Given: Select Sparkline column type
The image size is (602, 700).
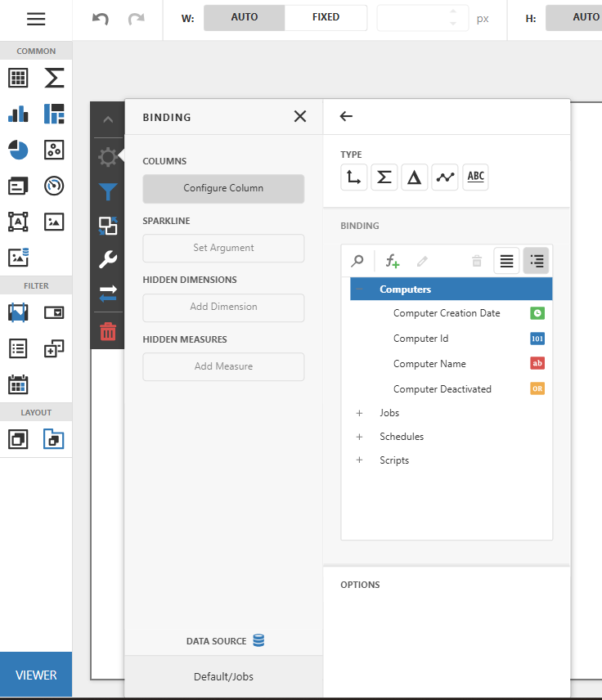Looking at the screenshot, I should click(x=445, y=177).
